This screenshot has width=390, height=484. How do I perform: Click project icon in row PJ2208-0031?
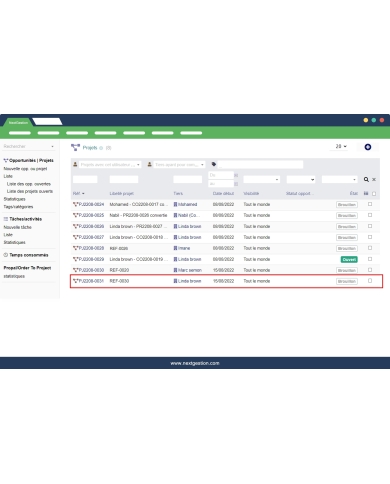pyautogui.click(x=75, y=281)
